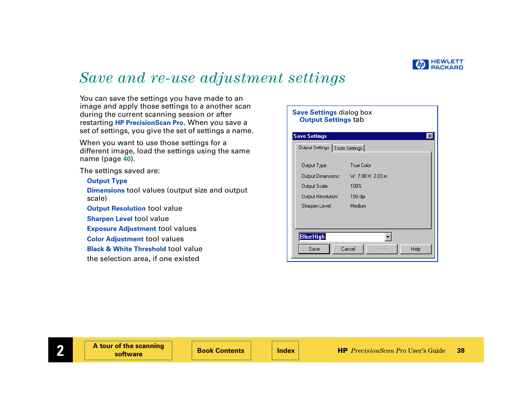Click the '100%' output scale value
This screenshot has width=532, height=411.
click(356, 186)
